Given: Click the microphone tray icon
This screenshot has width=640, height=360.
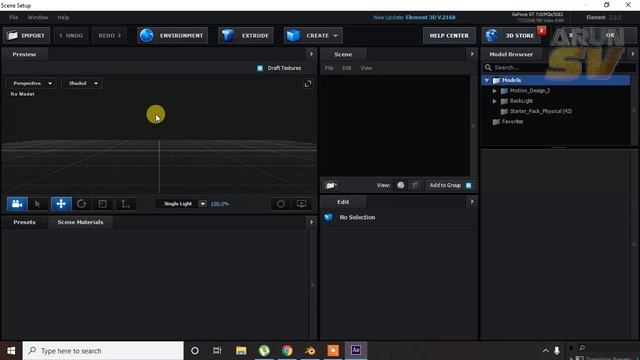Looking at the screenshot, I should pos(557,351).
